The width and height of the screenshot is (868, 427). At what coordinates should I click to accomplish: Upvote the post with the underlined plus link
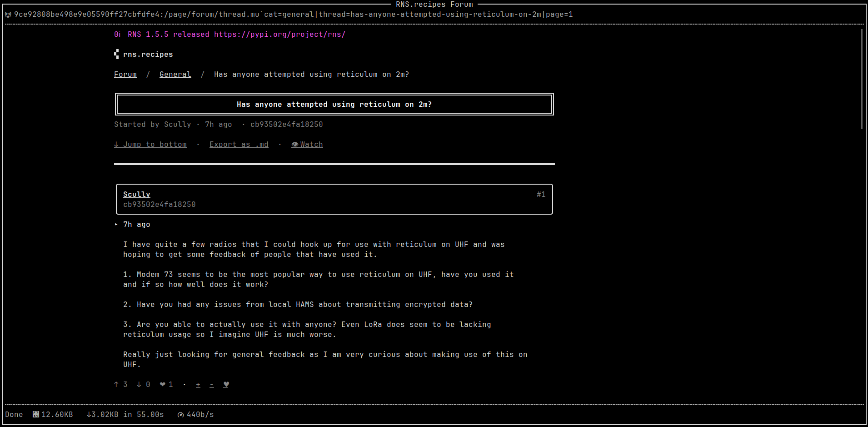[198, 385]
